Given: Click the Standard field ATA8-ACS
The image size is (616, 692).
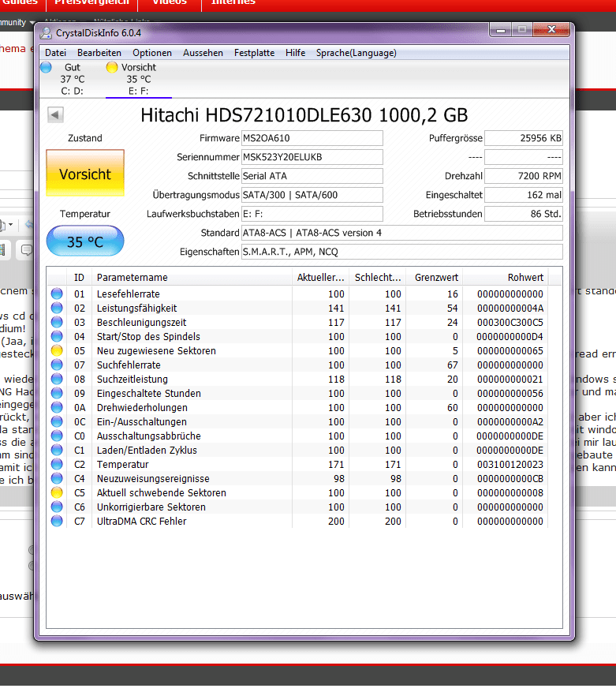Looking at the screenshot, I should (x=402, y=233).
